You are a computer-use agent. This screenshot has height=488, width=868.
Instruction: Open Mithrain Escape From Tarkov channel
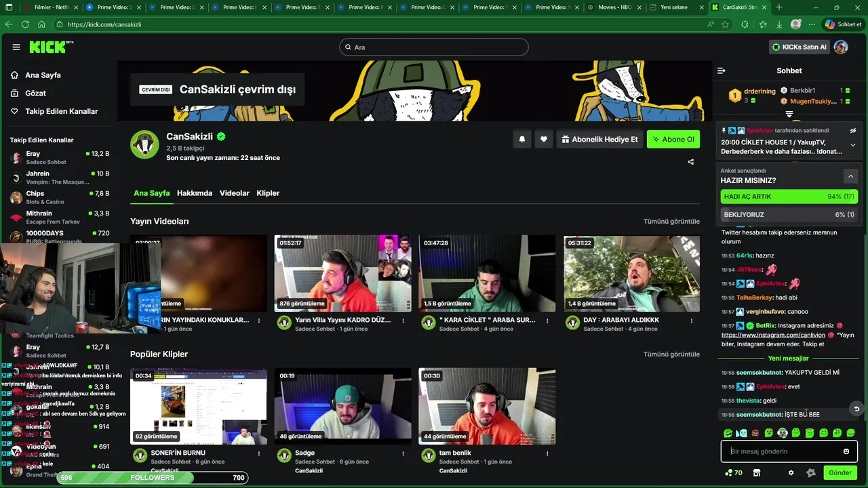coord(60,217)
